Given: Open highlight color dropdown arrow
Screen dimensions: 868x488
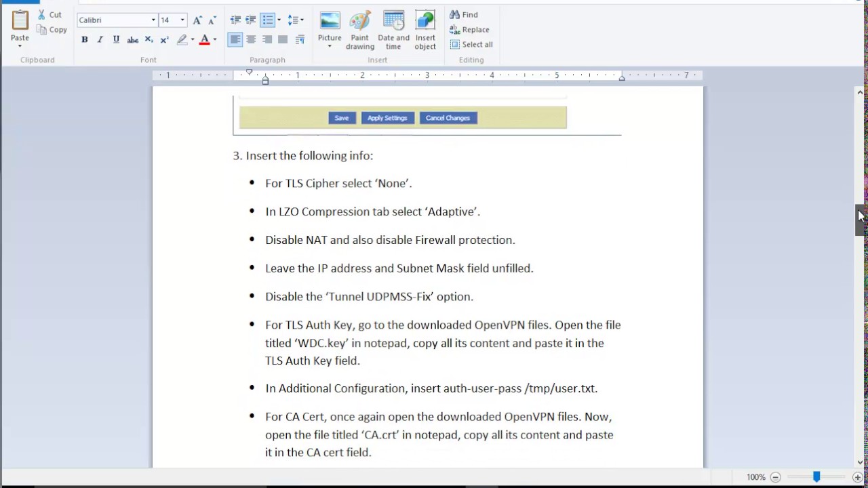Looking at the screenshot, I should point(193,40).
